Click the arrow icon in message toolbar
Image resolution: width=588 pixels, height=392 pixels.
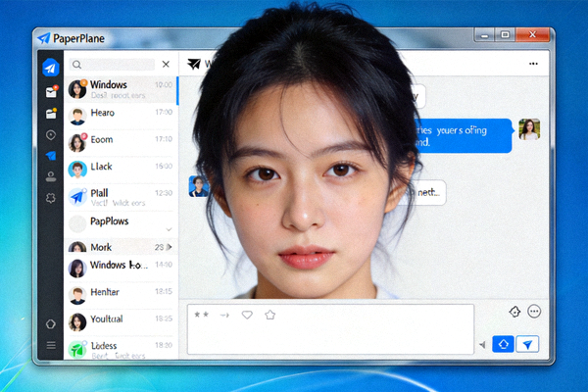[224, 316]
